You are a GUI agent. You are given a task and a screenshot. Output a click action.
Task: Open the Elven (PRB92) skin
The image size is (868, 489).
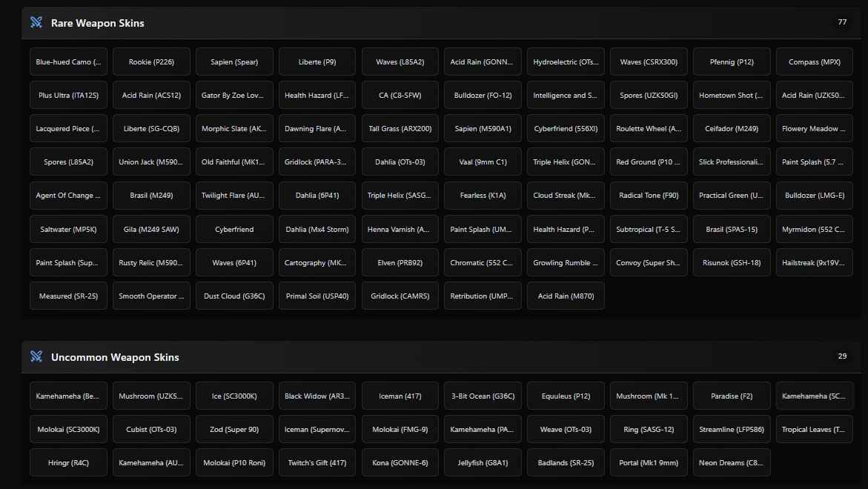pyautogui.click(x=400, y=262)
